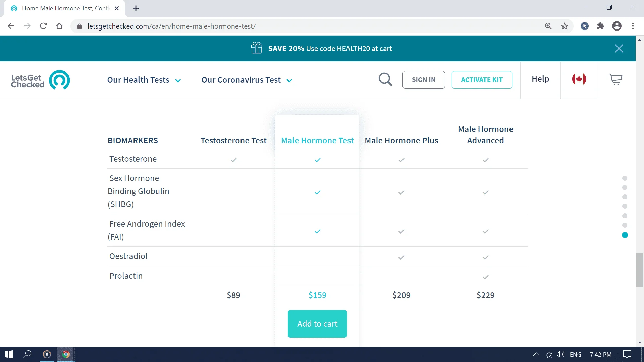Click the Free Androgen Index (FAI) label
Image resolution: width=644 pixels, height=362 pixels.
point(147,230)
